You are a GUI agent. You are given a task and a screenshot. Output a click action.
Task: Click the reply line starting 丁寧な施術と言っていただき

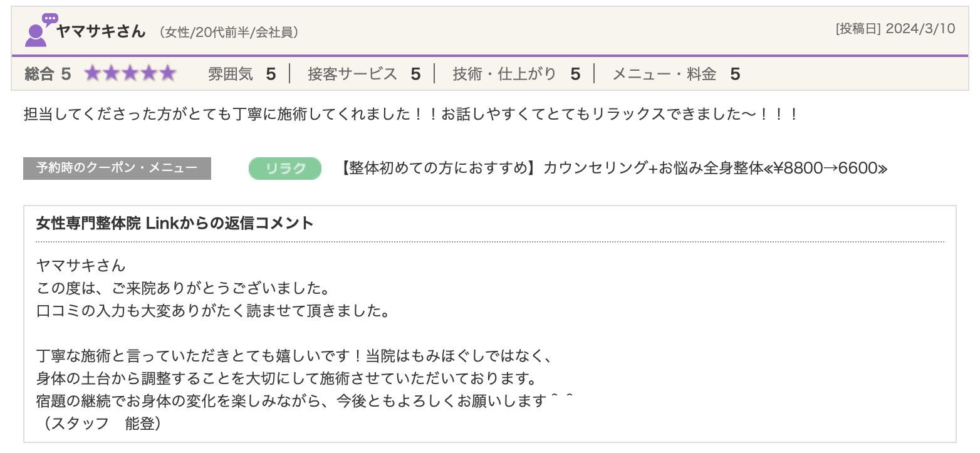point(294,357)
